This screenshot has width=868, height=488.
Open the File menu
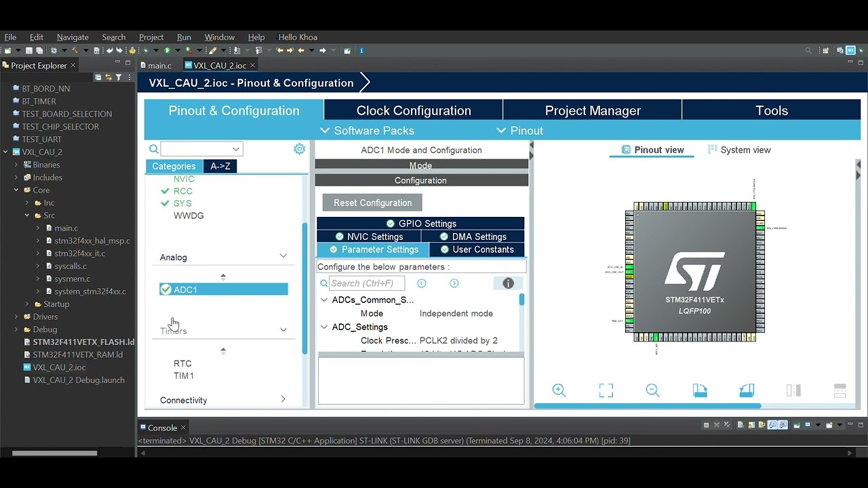(10, 37)
